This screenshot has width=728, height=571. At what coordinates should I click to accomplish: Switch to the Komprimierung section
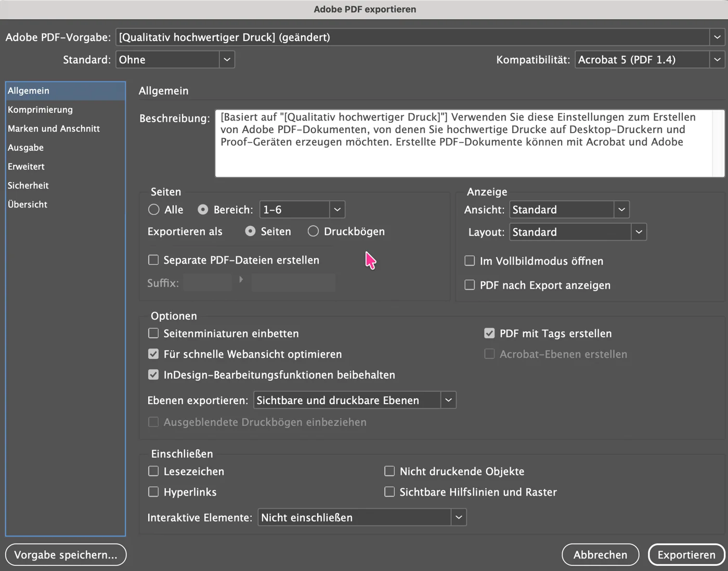(x=66, y=110)
